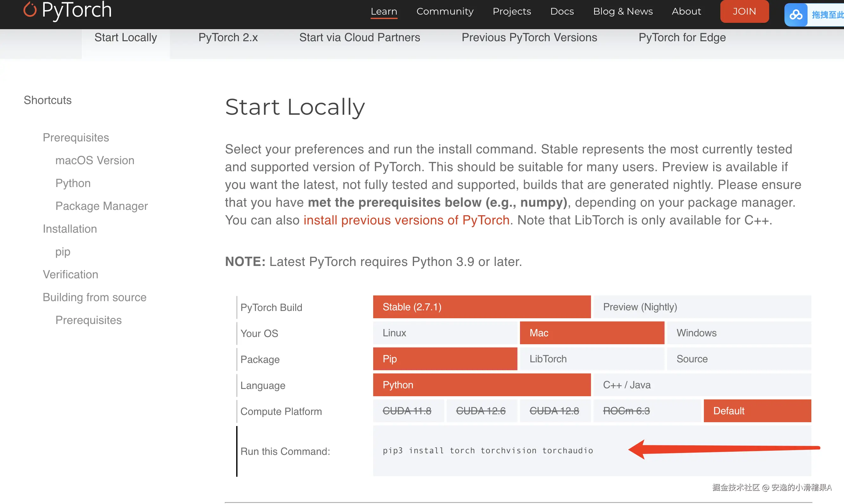The image size is (844, 504).
Task: Select the C++ / Java language option
Action: 702,385
